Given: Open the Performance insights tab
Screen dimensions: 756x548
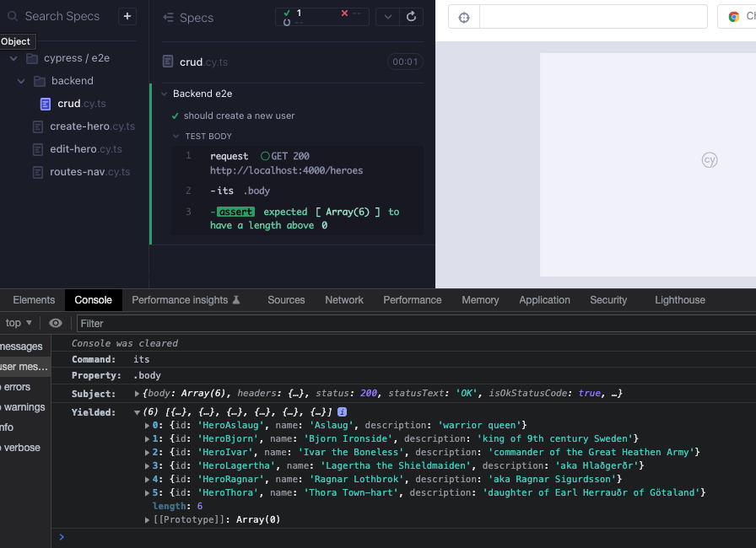Looking at the screenshot, I should point(186,300).
